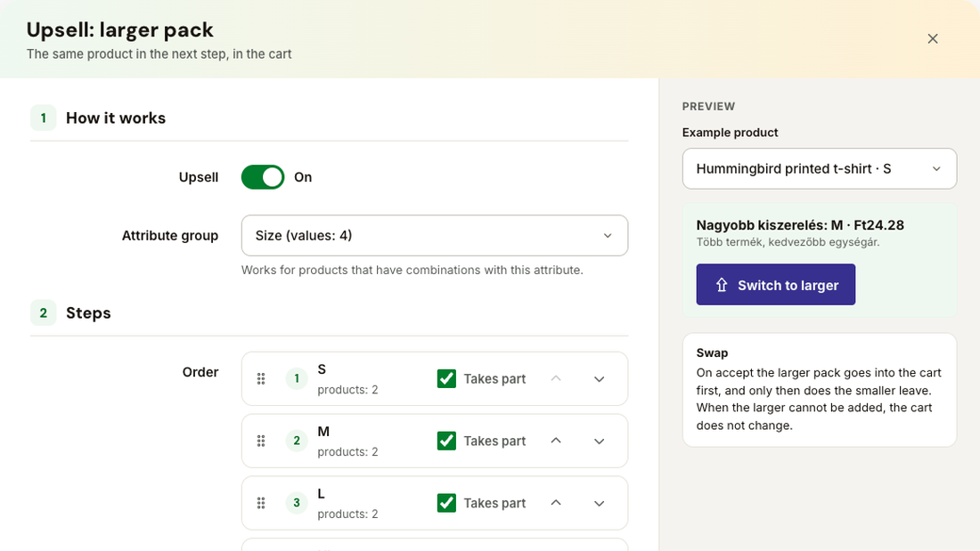Grab the drag handle for size S
The width and height of the screenshot is (980, 551).
point(261,378)
